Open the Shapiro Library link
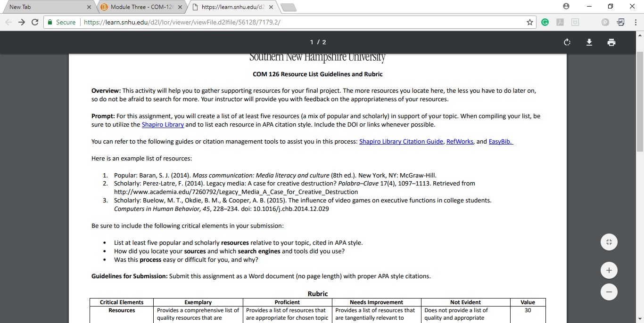Image resolution: width=644 pixels, height=323 pixels. point(163,125)
